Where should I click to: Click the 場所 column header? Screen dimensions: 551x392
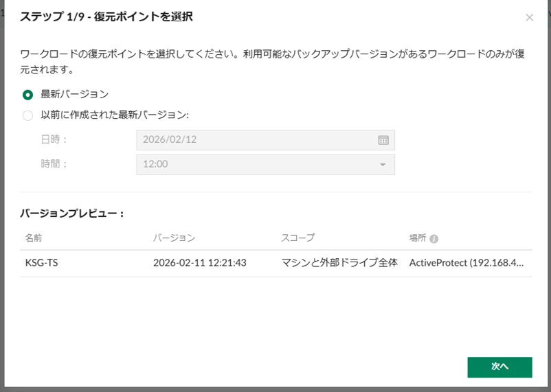pos(417,238)
